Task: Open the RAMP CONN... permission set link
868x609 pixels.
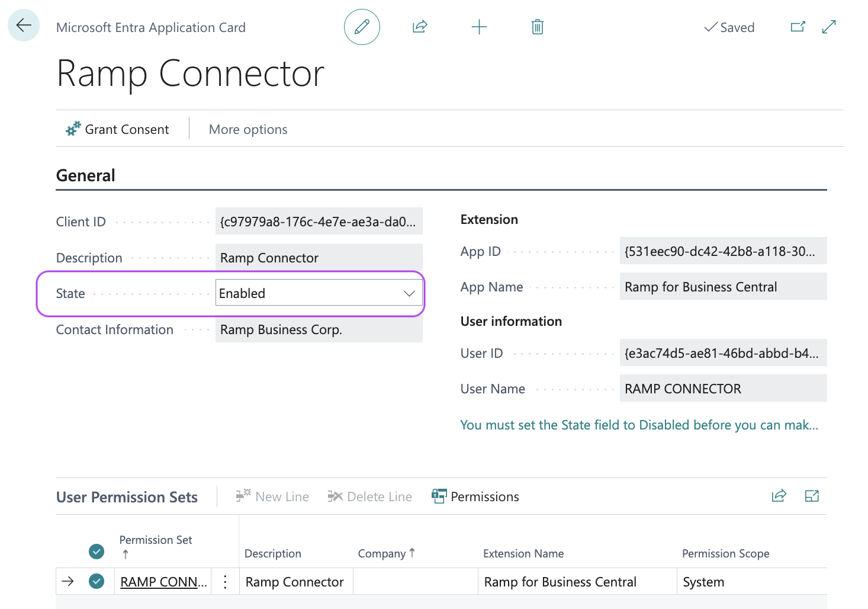Action: (164, 582)
